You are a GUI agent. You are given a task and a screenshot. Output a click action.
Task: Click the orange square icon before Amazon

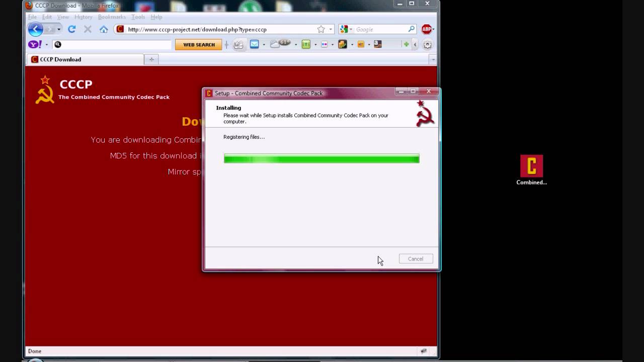(361, 44)
